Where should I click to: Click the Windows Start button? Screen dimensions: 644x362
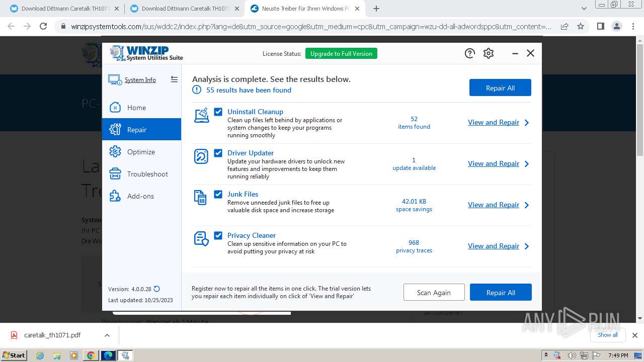(14, 355)
